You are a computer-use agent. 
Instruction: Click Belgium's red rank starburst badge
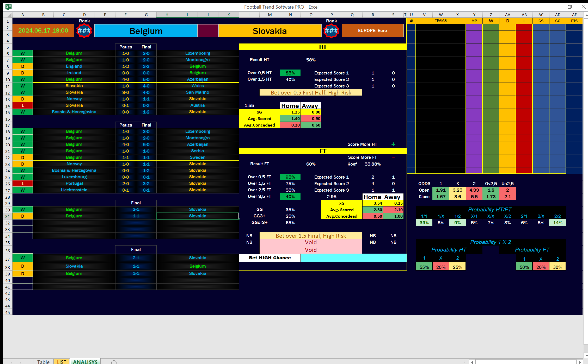click(x=84, y=31)
